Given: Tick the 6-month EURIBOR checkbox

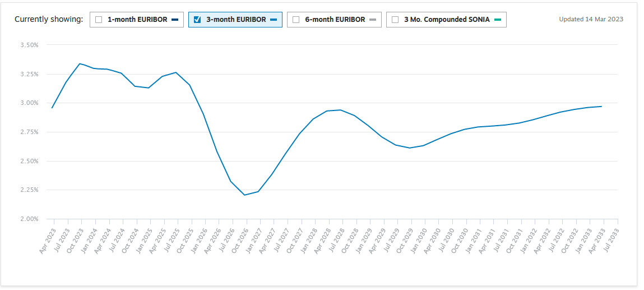Looking at the screenshot, I should point(296,20).
